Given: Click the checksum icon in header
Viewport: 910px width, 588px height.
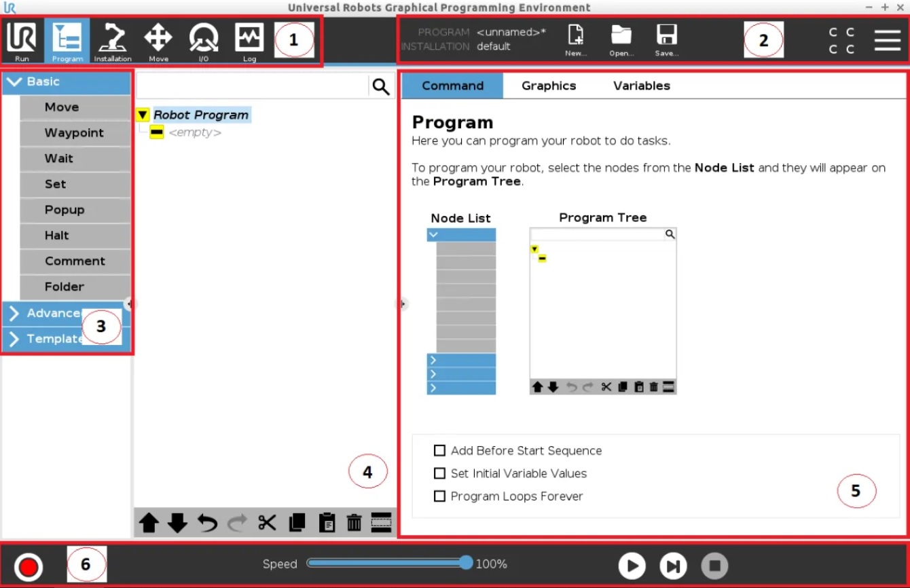Looking at the screenshot, I should tap(841, 41).
